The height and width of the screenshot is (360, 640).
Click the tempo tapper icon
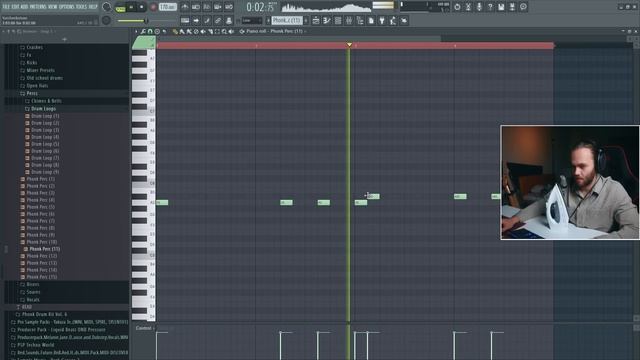pos(393,20)
